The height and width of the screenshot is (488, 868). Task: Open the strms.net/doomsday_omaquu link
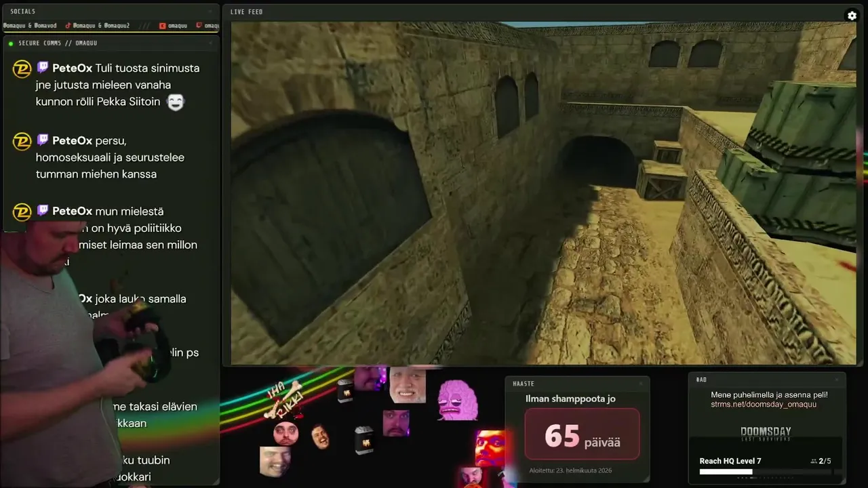764,405
